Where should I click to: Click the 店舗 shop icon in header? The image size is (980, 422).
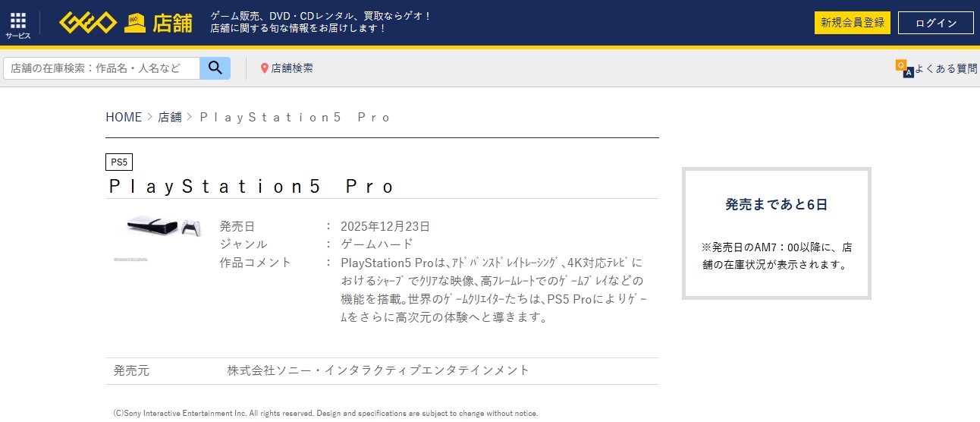(x=135, y=24)
